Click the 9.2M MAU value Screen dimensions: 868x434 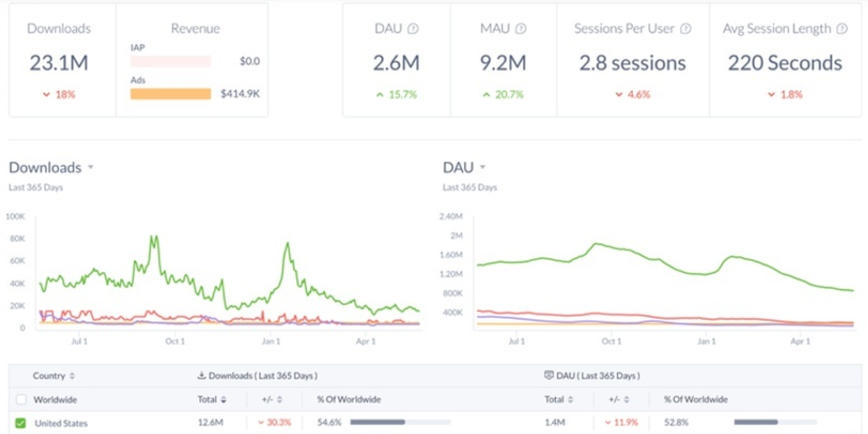point(503,63)
